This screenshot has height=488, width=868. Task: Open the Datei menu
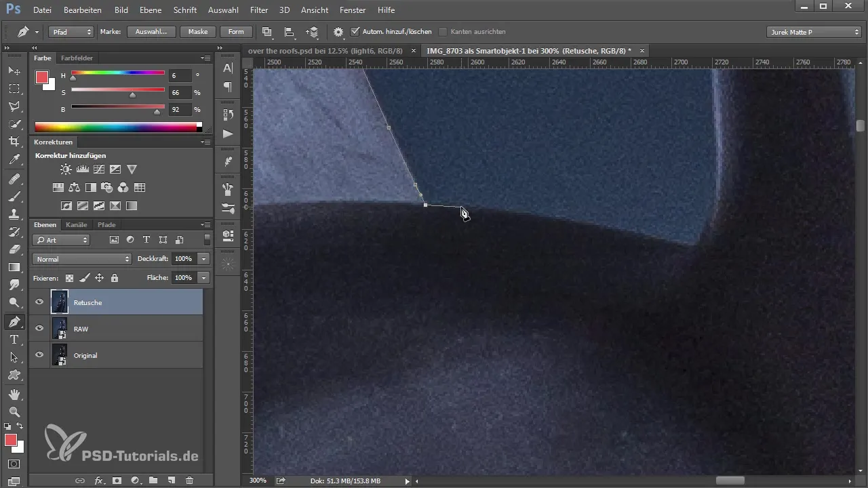click(x=42, y=10)
